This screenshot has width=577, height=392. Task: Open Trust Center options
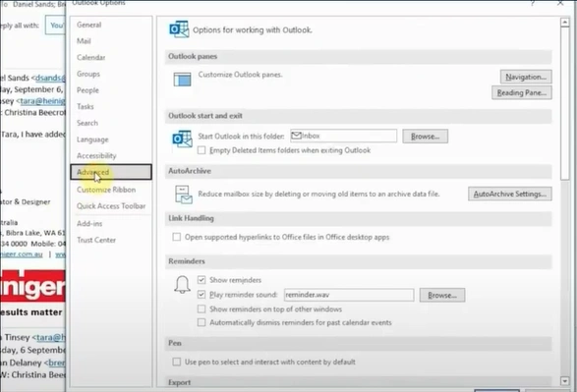(x=111, y=240)
